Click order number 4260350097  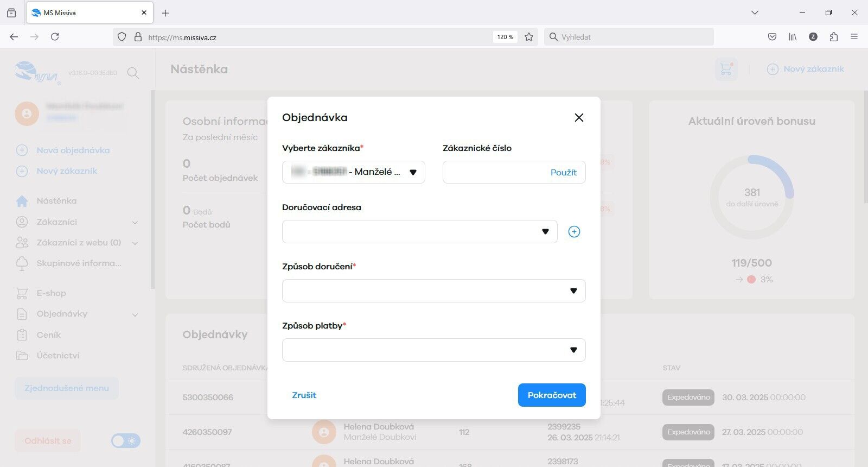click(207, 432)
